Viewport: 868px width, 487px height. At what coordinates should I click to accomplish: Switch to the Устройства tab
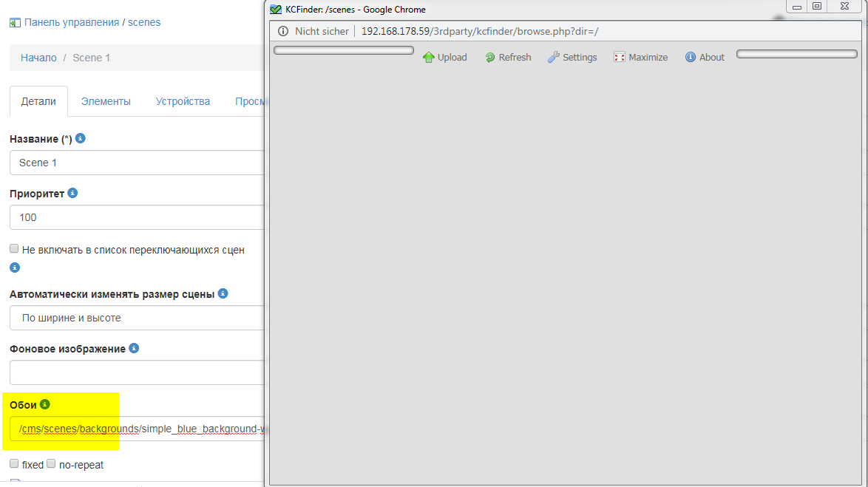pyautogui.click(x=183, y=101)
